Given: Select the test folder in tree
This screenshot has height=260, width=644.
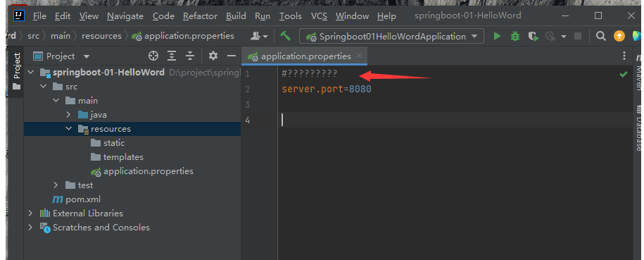Looking at the screenshot, I should pos(80,185).
